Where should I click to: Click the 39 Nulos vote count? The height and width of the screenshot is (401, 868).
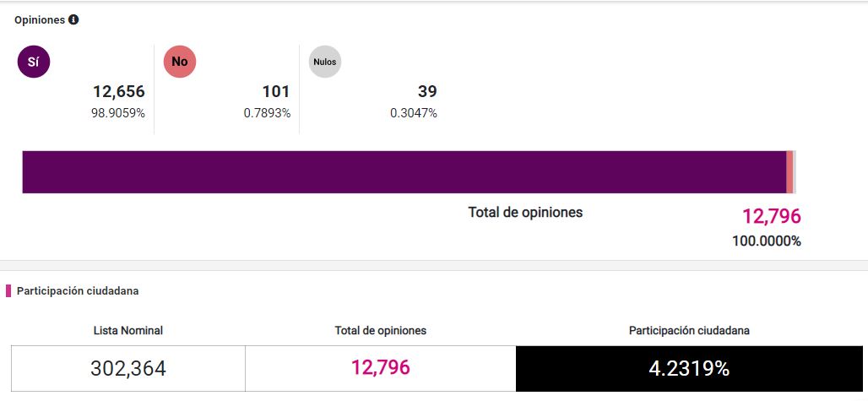(427, 91)
